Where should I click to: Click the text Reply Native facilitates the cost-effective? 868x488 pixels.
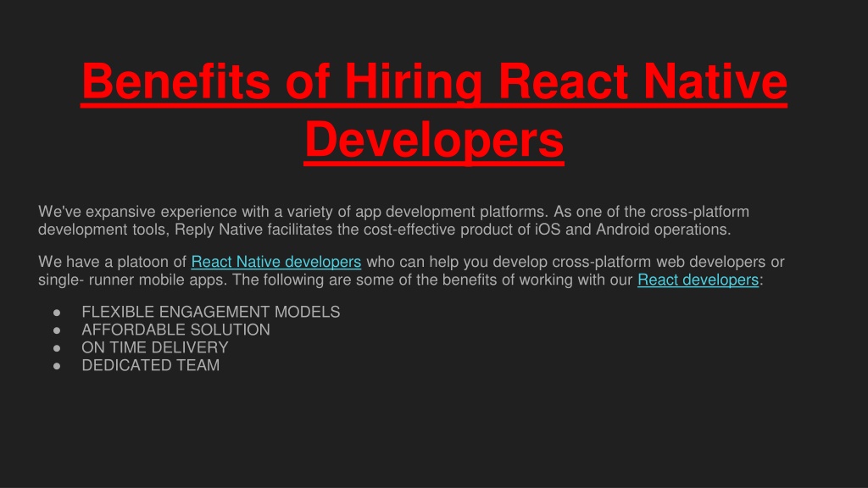315,229
